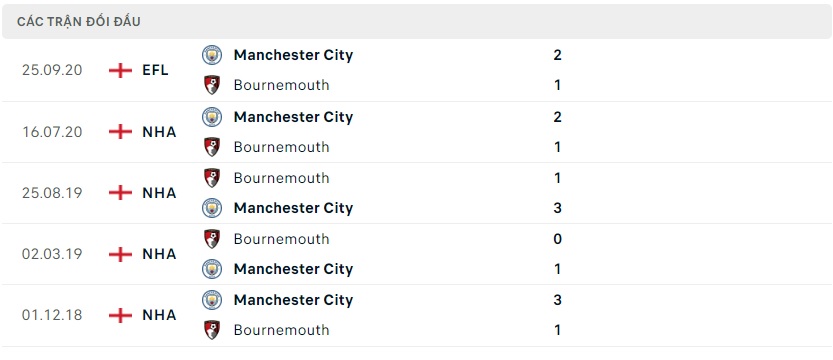This screenshot has height=360, width=833.
Task: Click England flag in 25.08.19 row
Action: 120,193
